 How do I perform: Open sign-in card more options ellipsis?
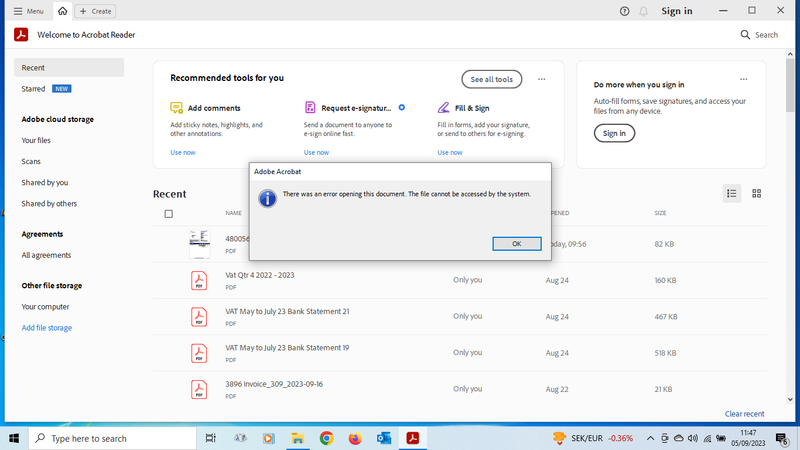(x=743, y=79)
